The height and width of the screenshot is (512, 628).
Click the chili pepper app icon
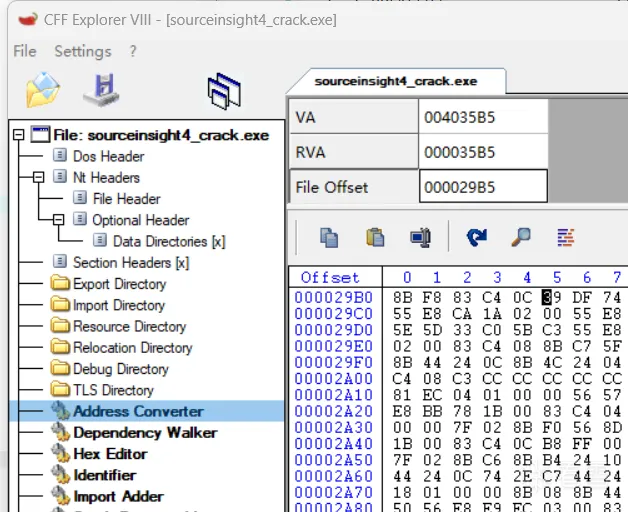click(28, 19)
